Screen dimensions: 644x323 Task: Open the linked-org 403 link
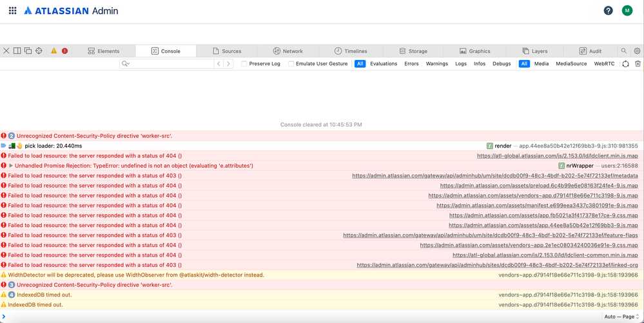[498, 265]
